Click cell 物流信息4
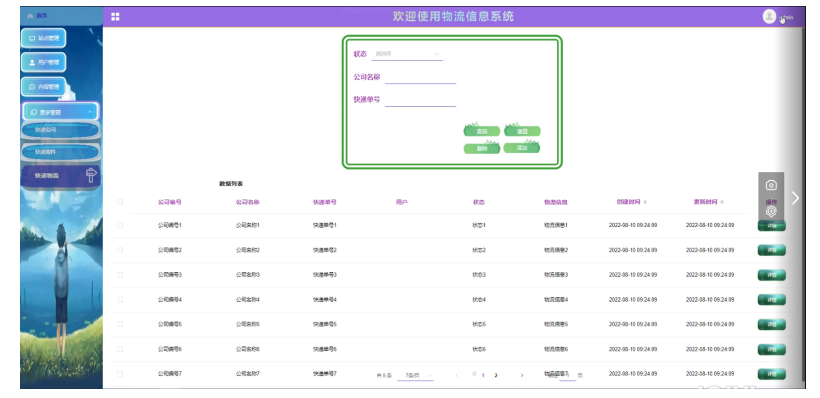 (556, 300)
